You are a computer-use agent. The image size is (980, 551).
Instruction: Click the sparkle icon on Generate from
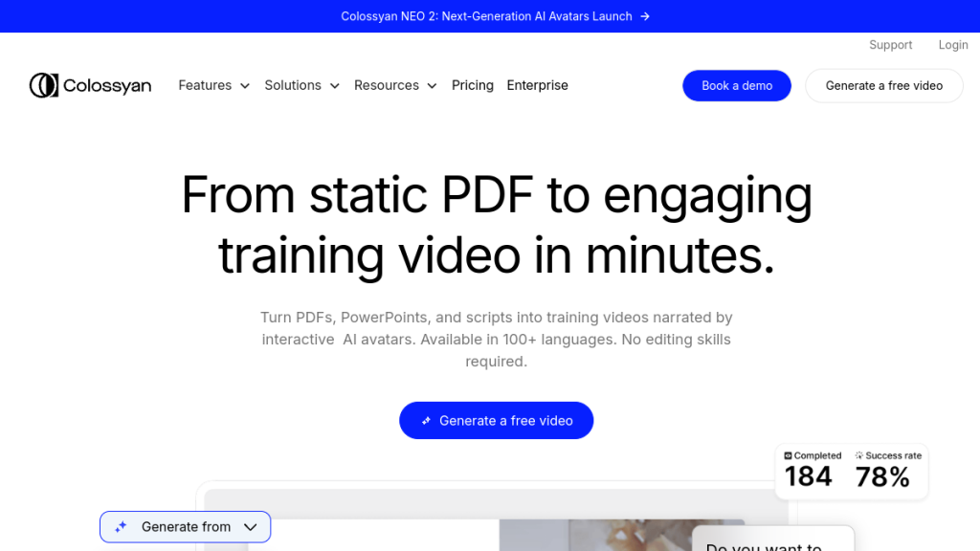(121, 527)
